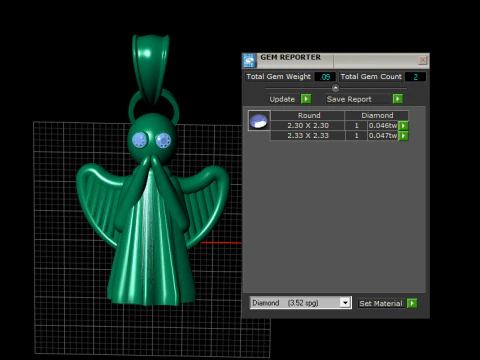Click the Gem Reporter title bar icon

(249, 60)
